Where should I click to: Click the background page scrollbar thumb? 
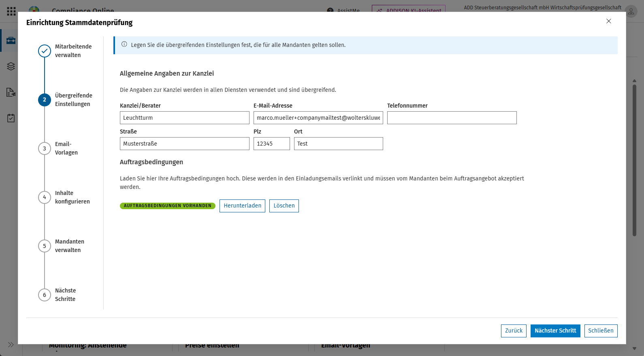tap(634, 160)
